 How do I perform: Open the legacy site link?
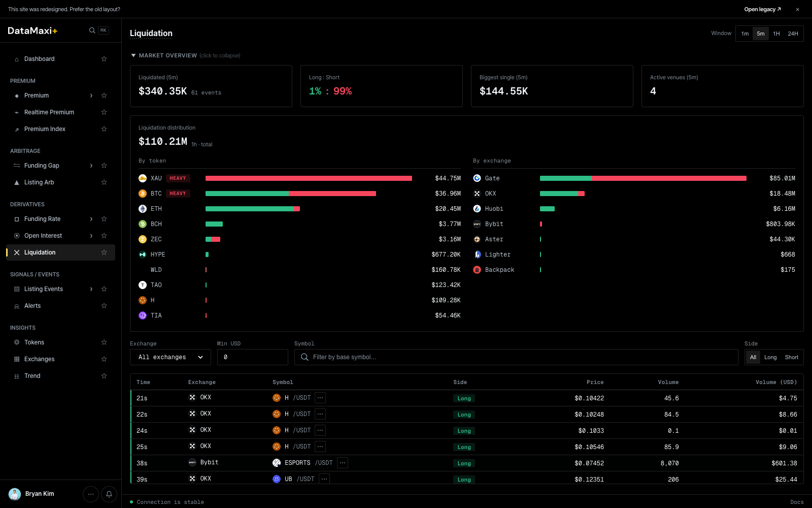click(x=762, y=9)
